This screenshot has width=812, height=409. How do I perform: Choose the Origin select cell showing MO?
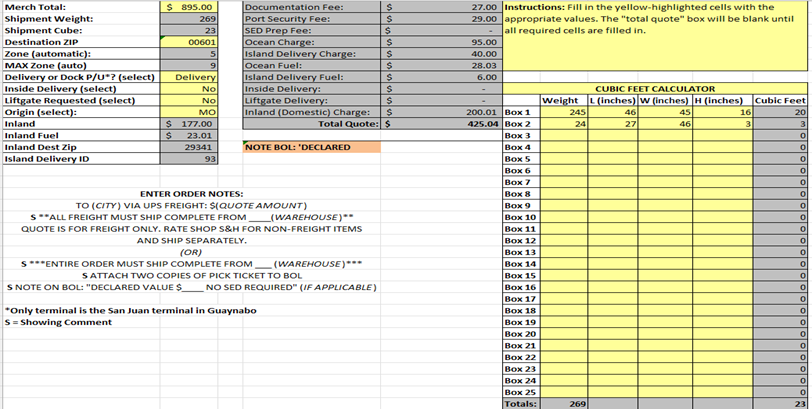click(189, 112)
